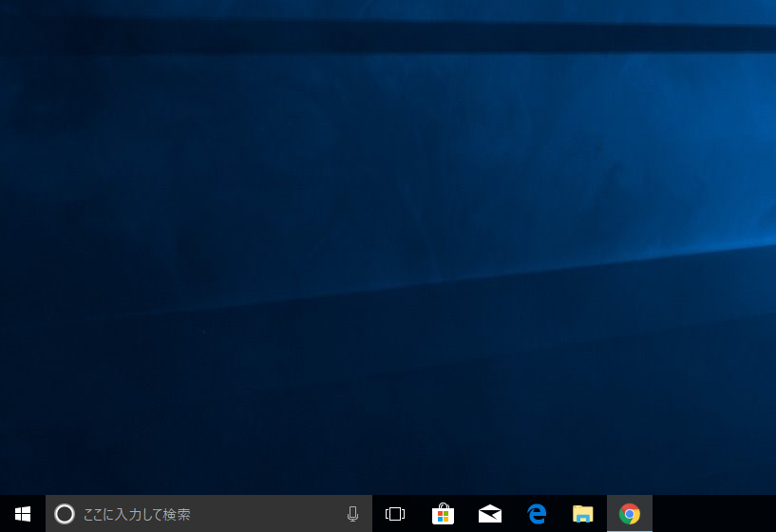Click the Cortana circle icon
This screenshot has height=532, width=776.
(65, 514)
